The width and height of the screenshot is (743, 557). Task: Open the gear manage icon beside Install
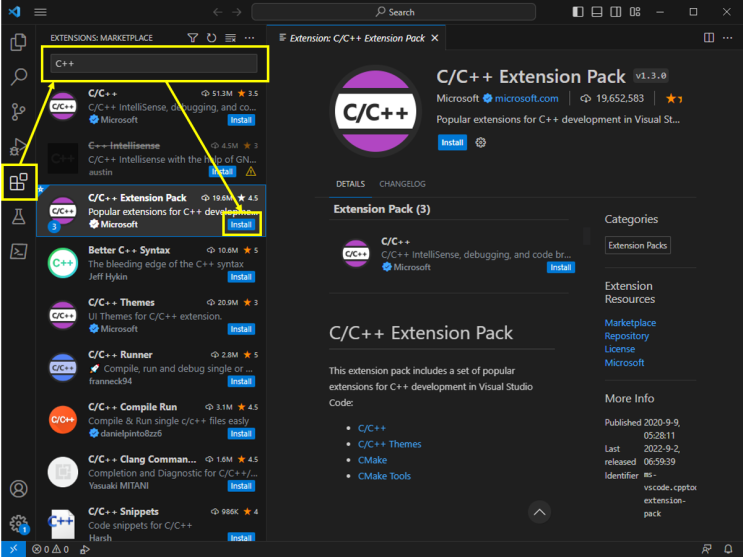[480, 142]
